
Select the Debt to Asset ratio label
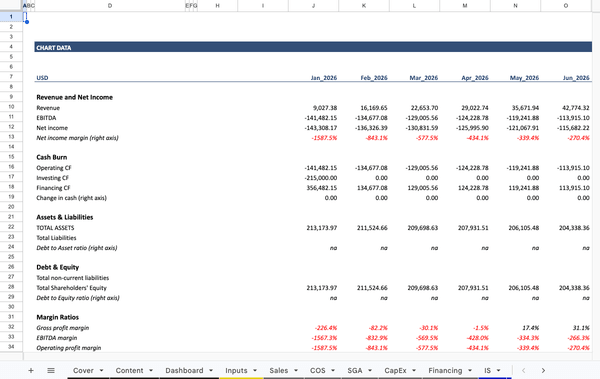coord(77,248)
